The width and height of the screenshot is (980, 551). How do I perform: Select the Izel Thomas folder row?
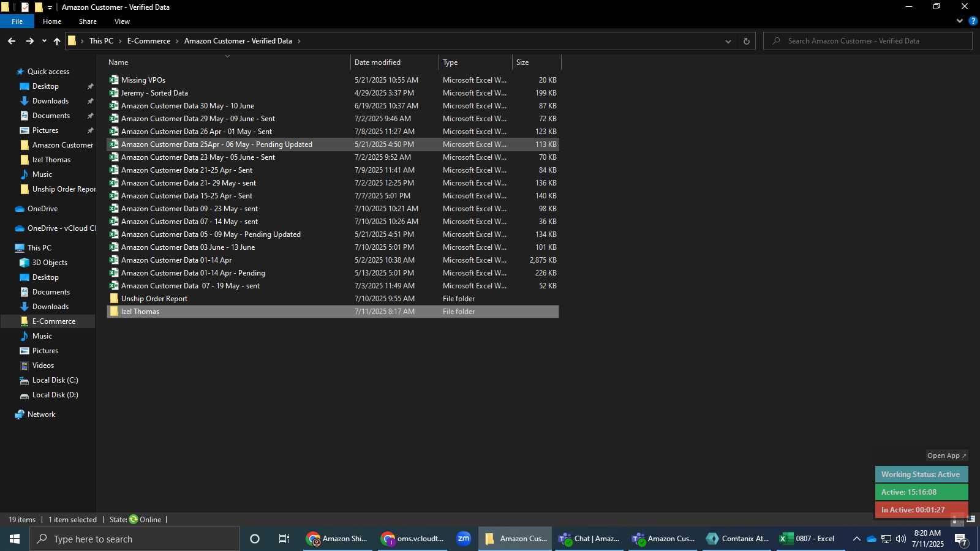(333, 312)
